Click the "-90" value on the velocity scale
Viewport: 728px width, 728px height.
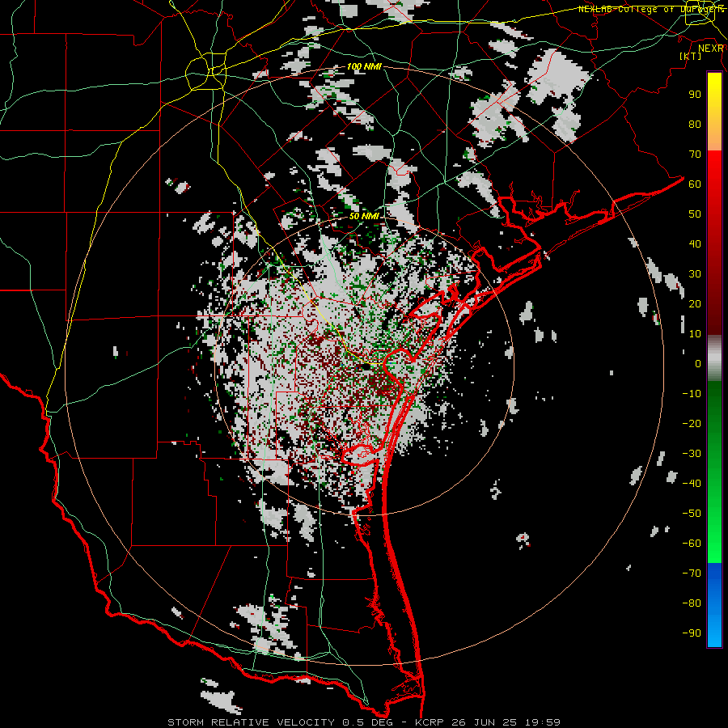[692, 633]
